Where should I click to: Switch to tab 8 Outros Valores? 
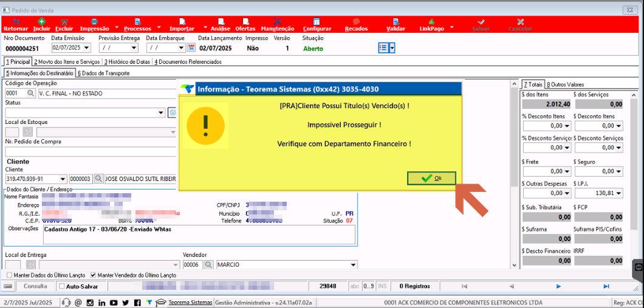(x=565, y=84)
